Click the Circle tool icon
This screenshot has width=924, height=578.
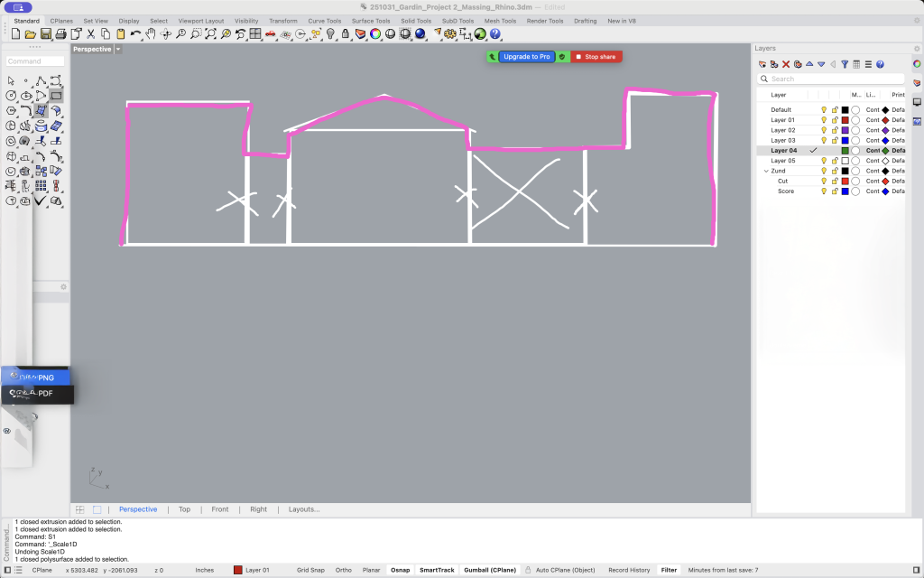pos(10,96)
